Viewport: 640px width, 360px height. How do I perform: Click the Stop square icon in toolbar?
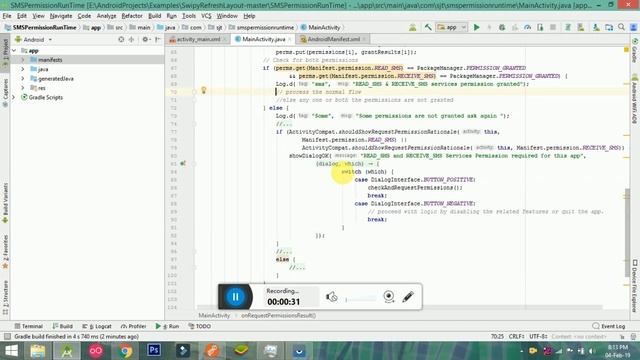coord(553,27)
